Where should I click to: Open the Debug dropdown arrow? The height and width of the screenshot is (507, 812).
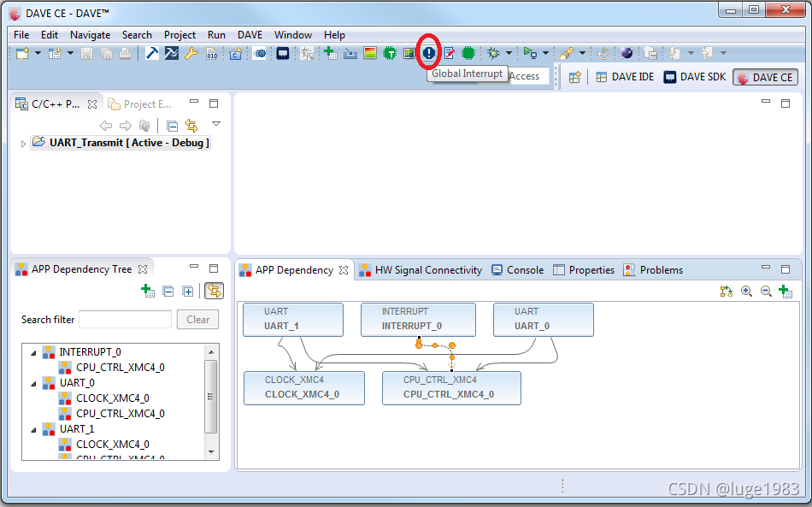[509, 53]
